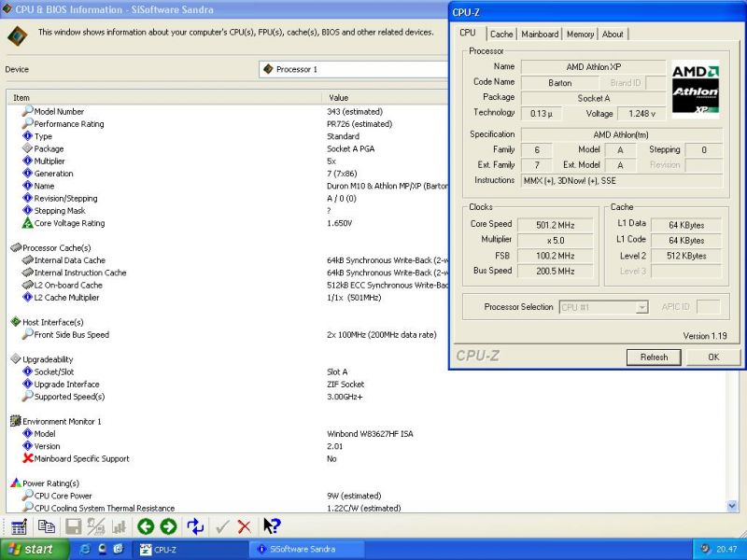The width and height of the screenshot is (747, 560).
Task: Click the CPU-Z Name field AMD Athlon XP
Action: pos(593,67)
